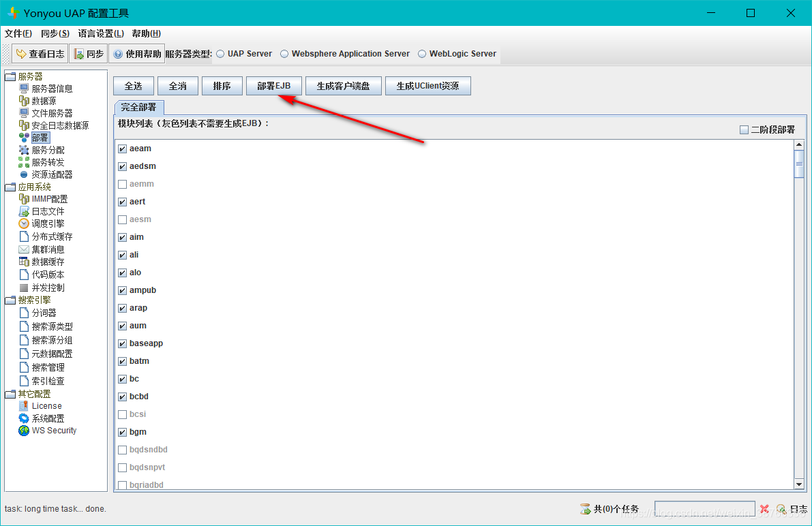Image resolution: width=812 pixels, height=526 pixels.
Task: Collapse the 服务器 folder in tree
Action: (x=10, y=76)
